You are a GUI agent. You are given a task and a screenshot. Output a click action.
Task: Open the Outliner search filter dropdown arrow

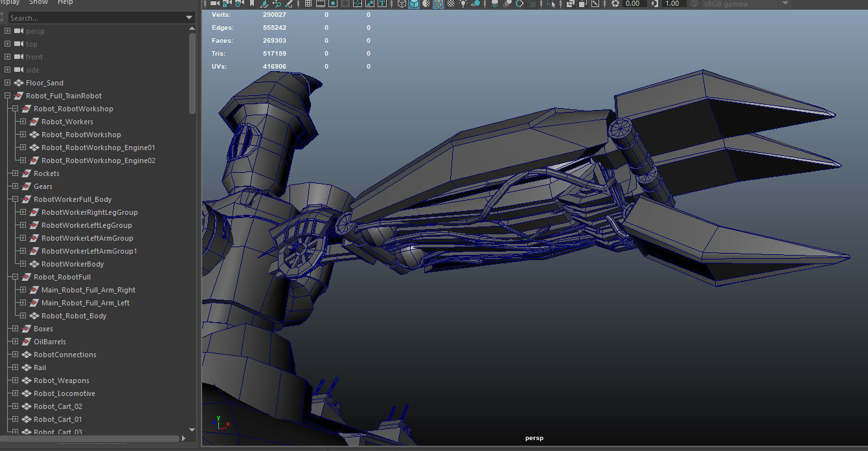(x=189, y=18)
